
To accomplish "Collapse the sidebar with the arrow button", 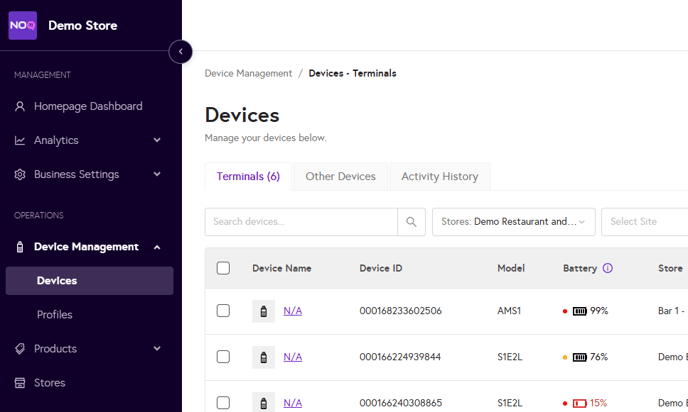I will tap(180, 51).
